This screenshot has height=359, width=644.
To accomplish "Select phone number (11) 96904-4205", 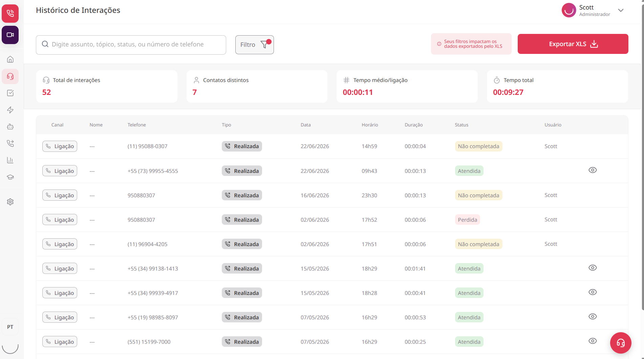I will [x=147, y=244].
